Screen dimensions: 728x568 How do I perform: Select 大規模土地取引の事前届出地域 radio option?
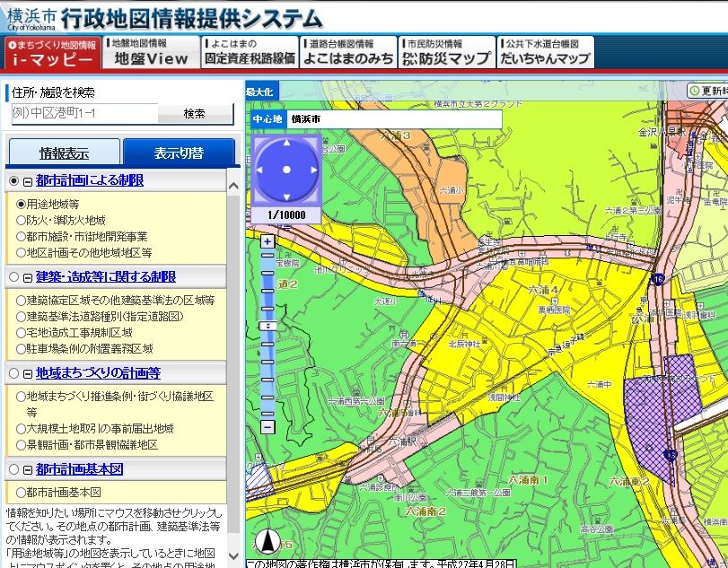pos(21,429)
